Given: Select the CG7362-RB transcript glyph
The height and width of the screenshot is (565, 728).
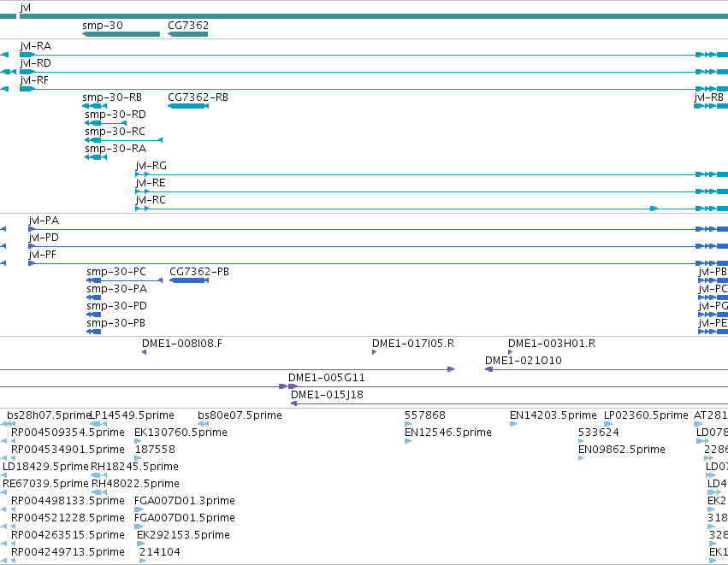Looking at the screenshot, I should click(x=188, y=106).
